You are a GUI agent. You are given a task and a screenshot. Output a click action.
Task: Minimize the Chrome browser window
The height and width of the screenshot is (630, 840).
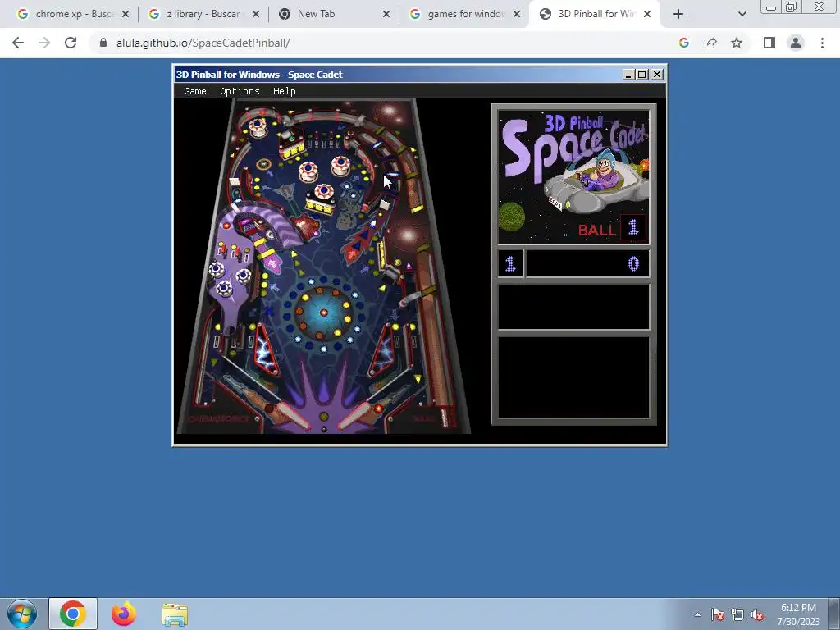pyautogui.click(x=771, y=7)
